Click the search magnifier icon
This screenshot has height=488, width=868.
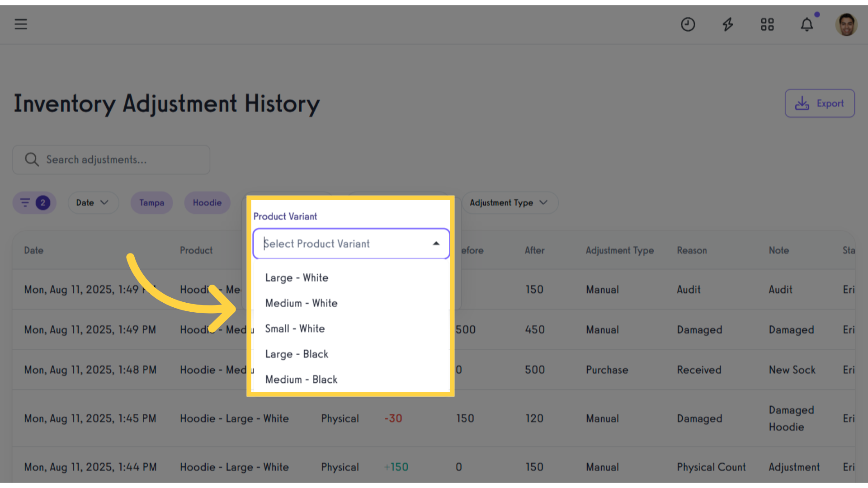pyautogui.click(x=32, y=160)
